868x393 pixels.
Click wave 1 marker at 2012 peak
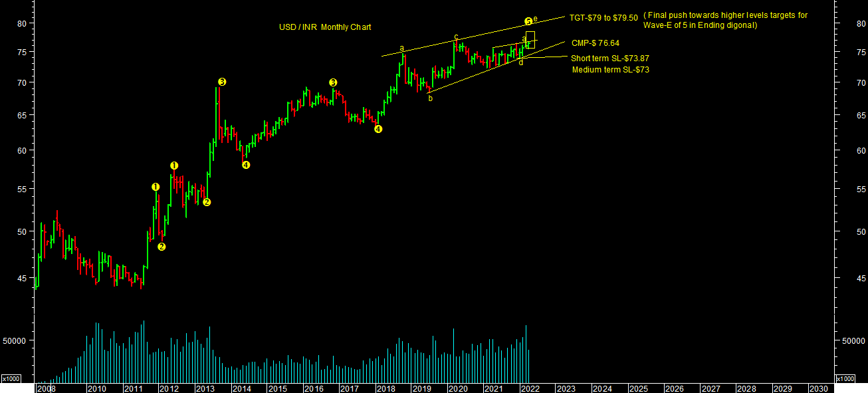(174, 166)
